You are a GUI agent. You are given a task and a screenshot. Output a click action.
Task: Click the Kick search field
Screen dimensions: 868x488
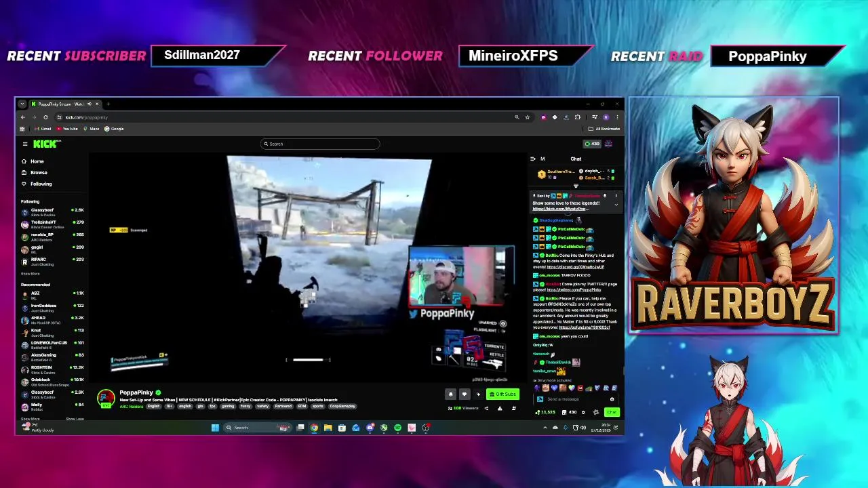click(320, 144)
